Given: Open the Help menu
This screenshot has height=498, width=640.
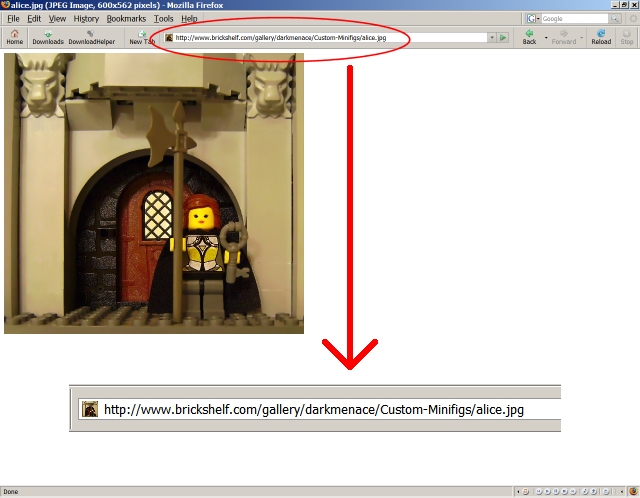Looking at the screenshot, I should [x=189, y=19].
